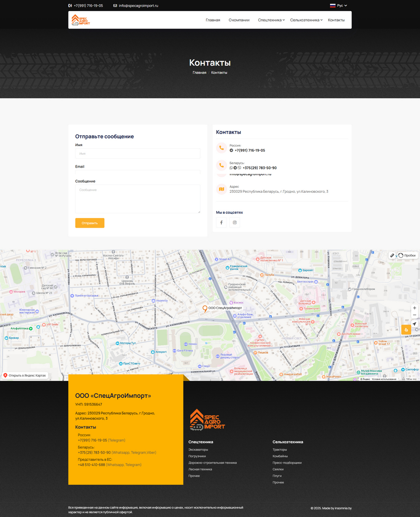Click into the Имя input field
420x517 pixels.
(138, 154)
